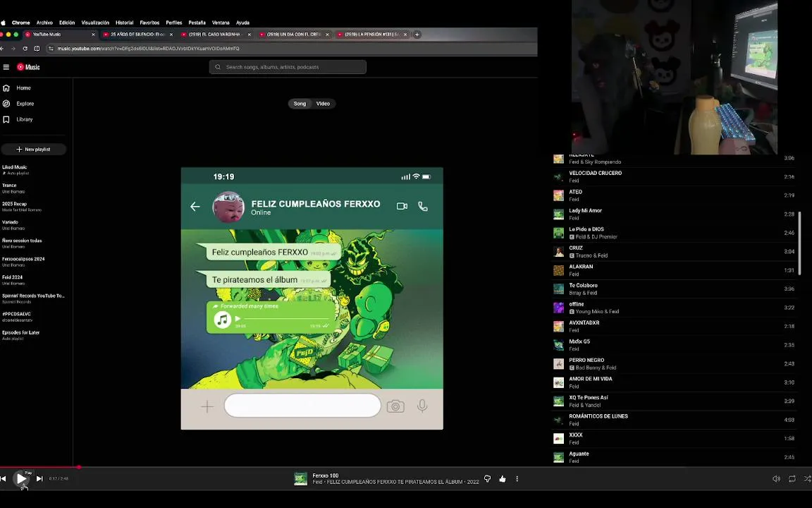
Task: Click the search magnifier icon
Action: click(218, 67)
